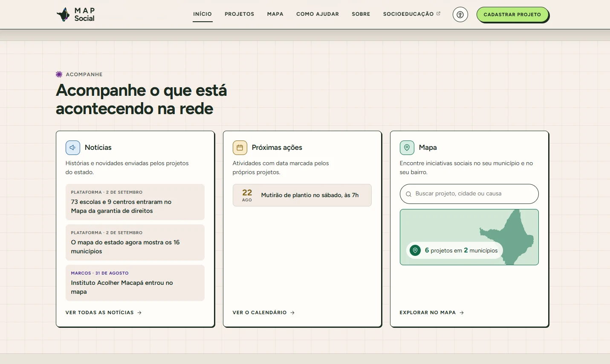The image size is (610, 364).
Task: Click the Mapa location pin icon
Action: pos(407,148)
